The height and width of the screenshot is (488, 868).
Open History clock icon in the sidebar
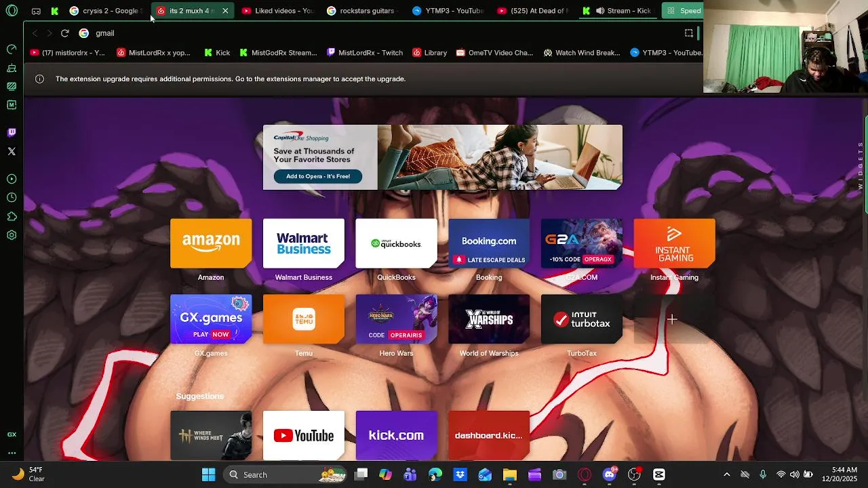click(x=12, y=197)
